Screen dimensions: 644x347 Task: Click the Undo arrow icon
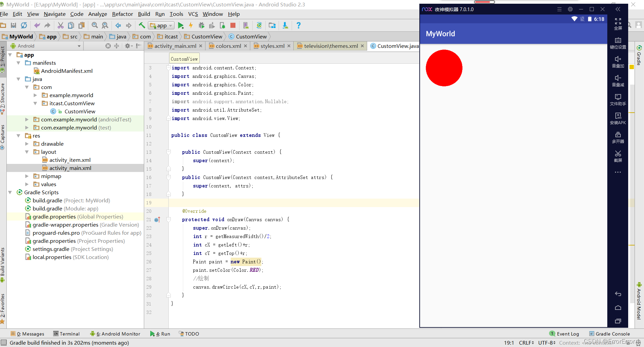[x=37, y=25]
